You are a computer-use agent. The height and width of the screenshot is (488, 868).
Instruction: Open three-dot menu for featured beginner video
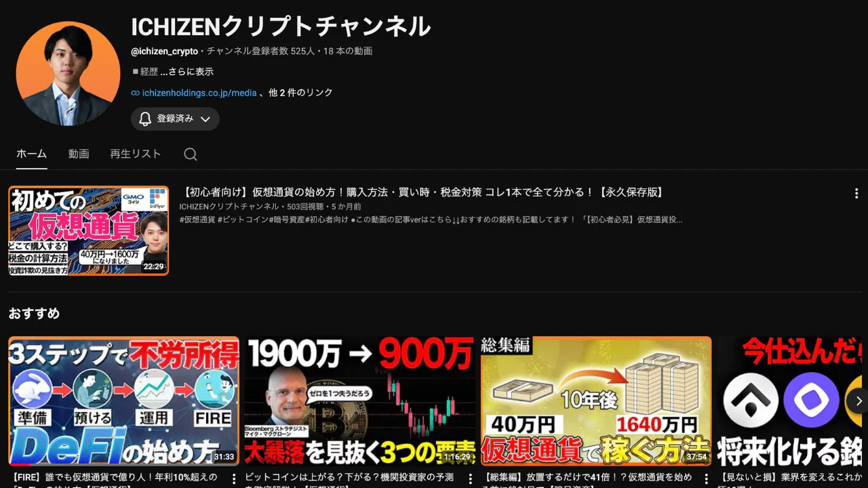tap(856, 194)
